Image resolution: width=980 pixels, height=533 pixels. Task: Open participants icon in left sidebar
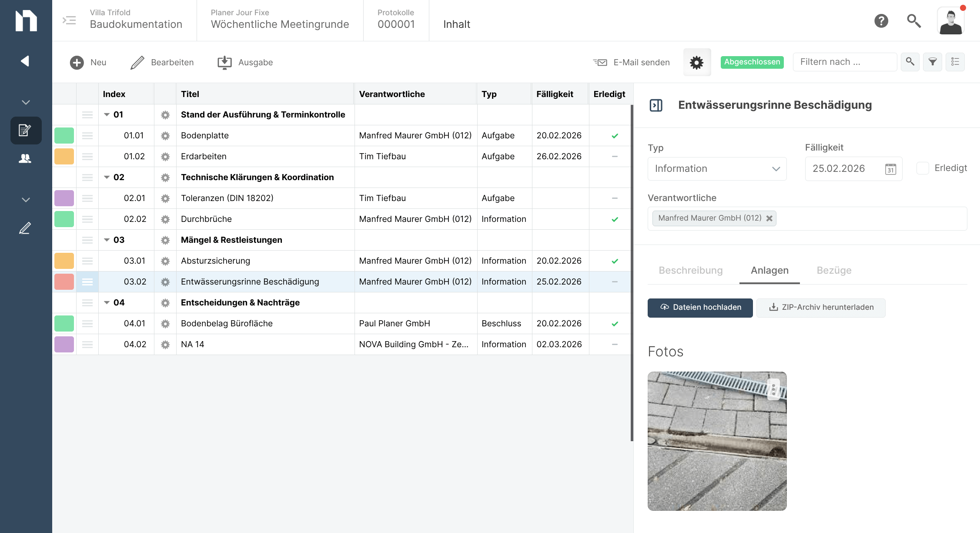pos(25,159)
